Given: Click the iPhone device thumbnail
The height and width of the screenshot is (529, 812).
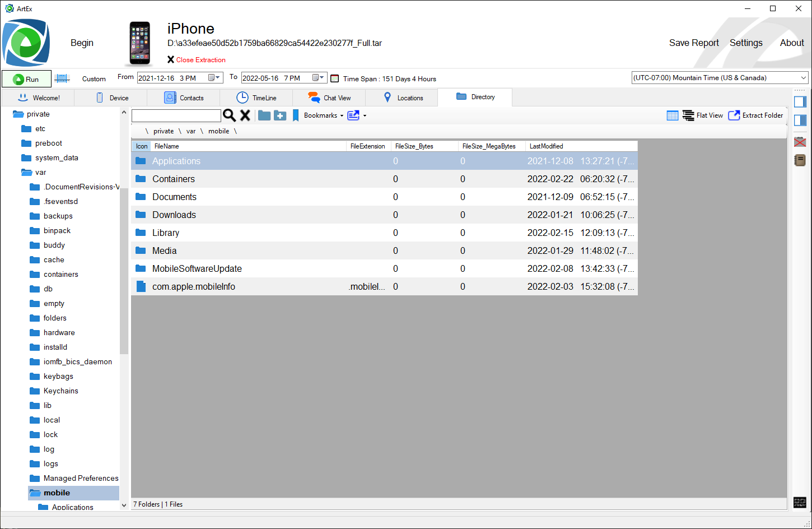Looking at the screenshot, I should tap(139, 44).
